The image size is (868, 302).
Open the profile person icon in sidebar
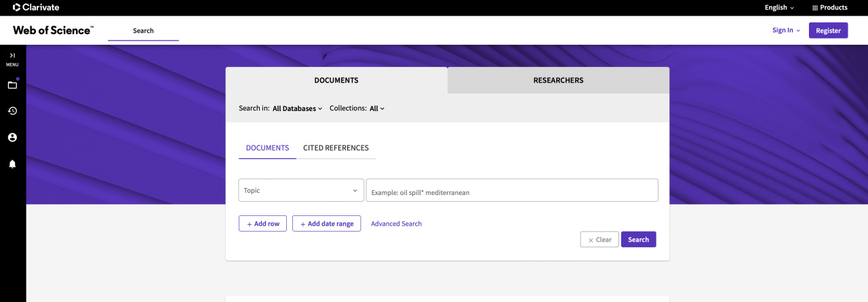pos(12,137)
